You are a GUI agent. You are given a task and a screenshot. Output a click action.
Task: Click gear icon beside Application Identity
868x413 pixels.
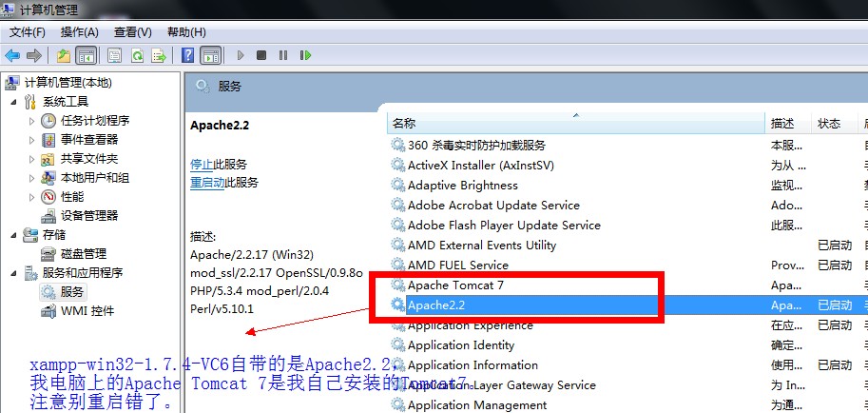[398, 344]
